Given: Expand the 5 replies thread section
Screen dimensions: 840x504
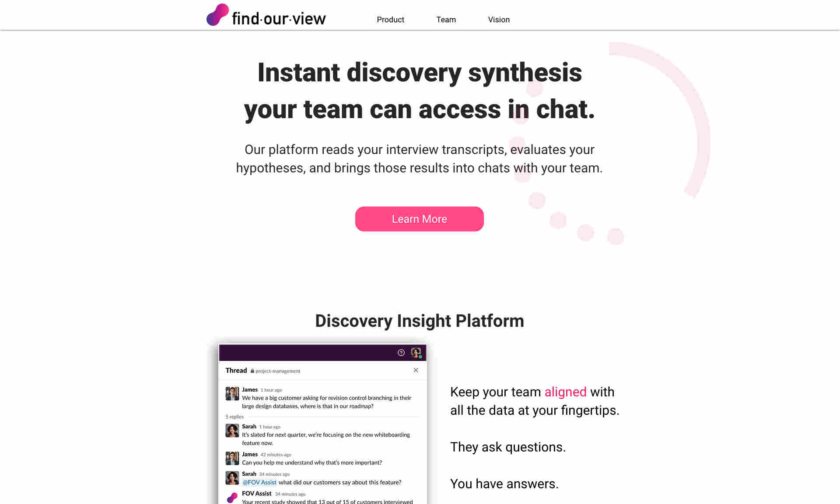Looking at the screenshot, I should click(x=233, y=416).
